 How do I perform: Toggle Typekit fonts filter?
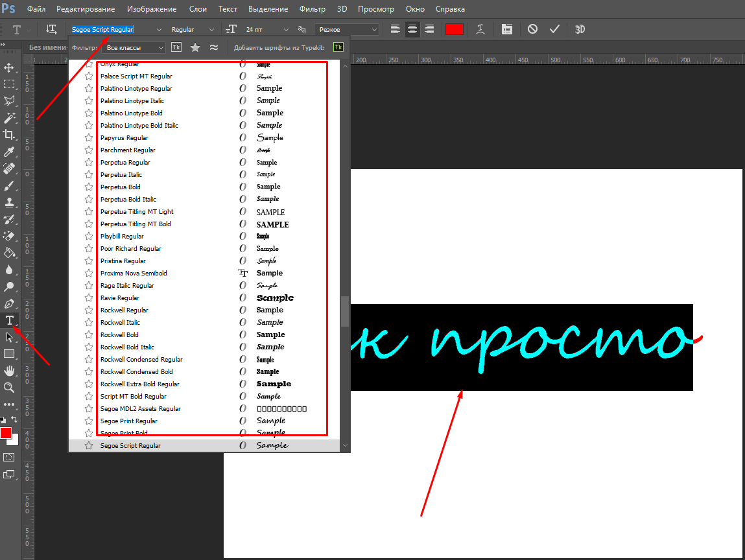(x=176, y=47)
